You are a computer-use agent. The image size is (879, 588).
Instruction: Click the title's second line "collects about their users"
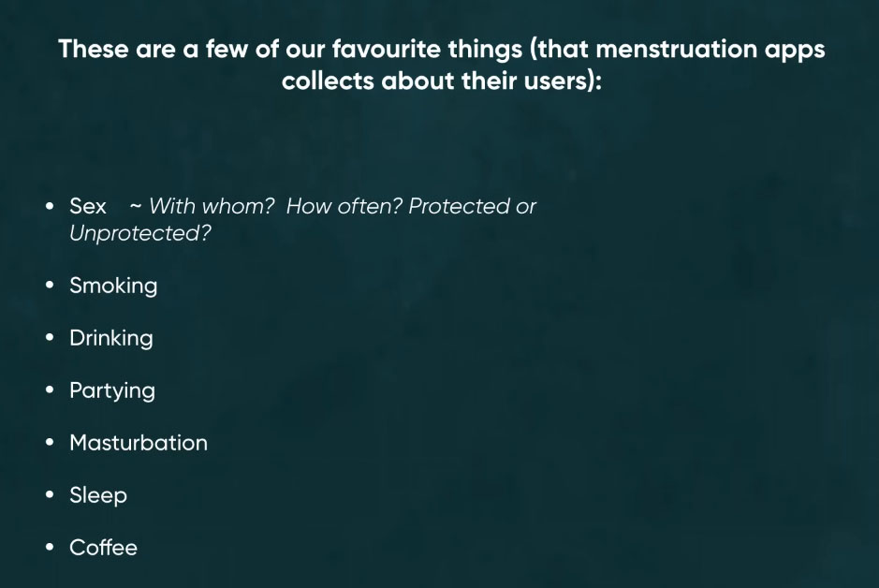[x=441, y=80]
